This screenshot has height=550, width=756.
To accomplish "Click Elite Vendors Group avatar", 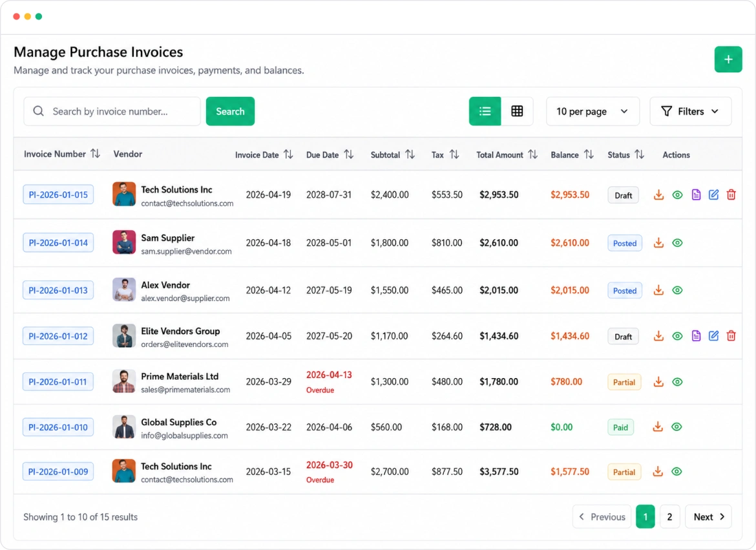I will [x=124, y=336].
